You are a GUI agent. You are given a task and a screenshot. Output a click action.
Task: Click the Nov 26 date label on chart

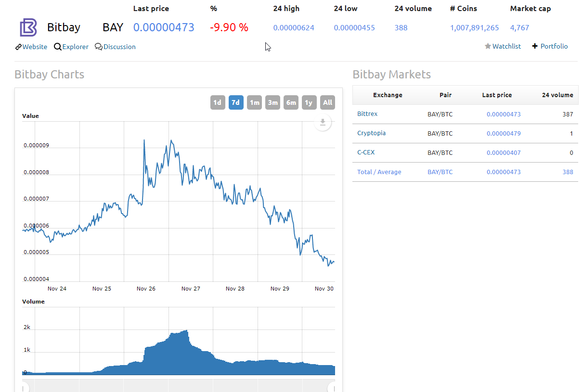click(x=146, y=289)
